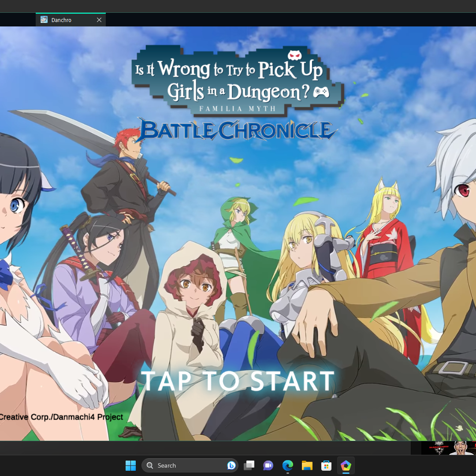Click the Danchro tab's game icon
Image resolution: width=476 pixels, height=476 pixels.
click(x=44, y=20)
